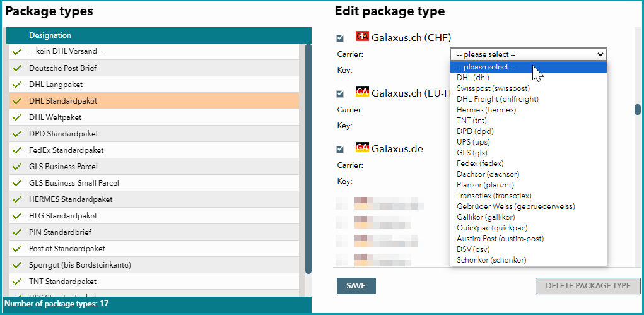Viewport: 644px width, 315px height.
Task: Click green checkmark beside Deutsche Post Brief
Action: (17, 68)
